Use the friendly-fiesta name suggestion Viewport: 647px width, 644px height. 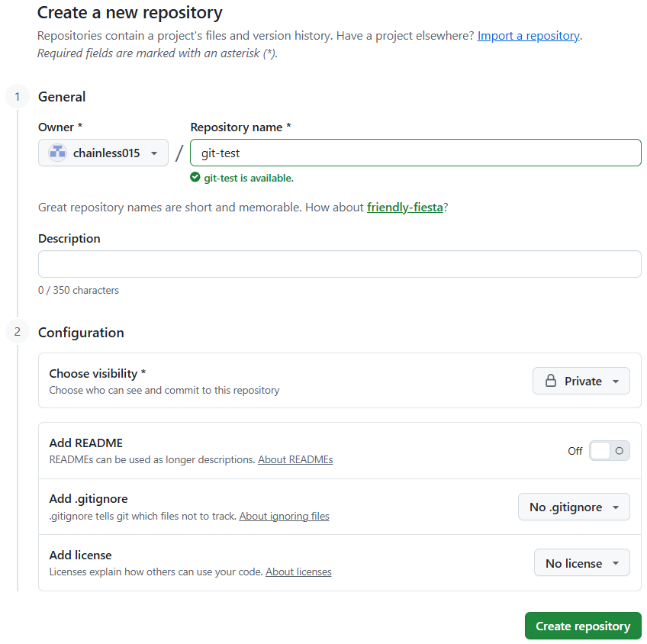(405, 207)
